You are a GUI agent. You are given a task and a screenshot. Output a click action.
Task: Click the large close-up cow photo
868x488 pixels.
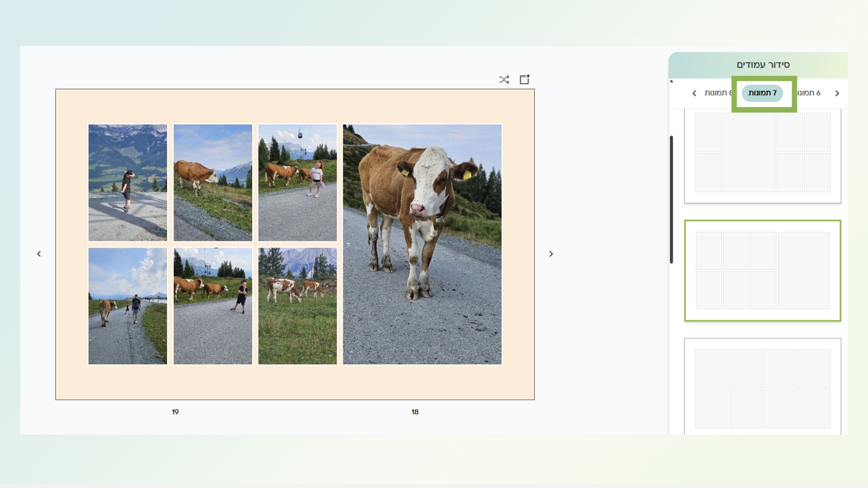click(422, 244)
